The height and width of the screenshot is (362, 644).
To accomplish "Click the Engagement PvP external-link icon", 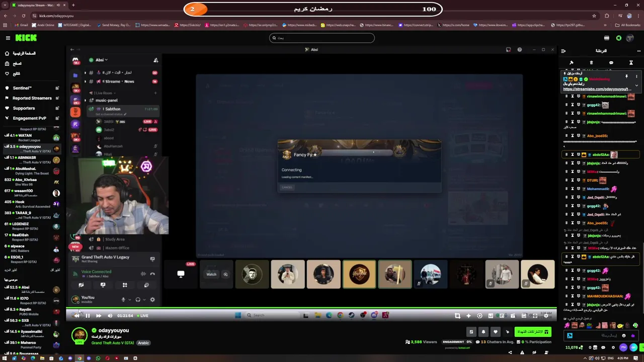I will 57,118.
